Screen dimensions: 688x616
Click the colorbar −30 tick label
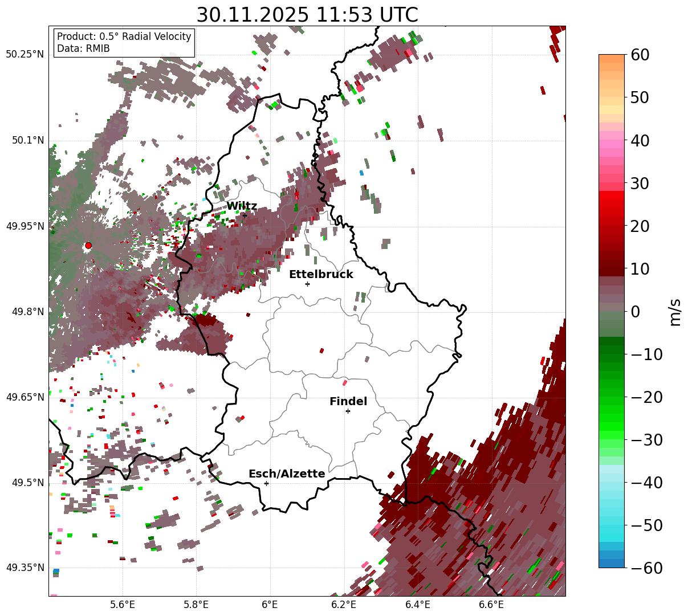(x=646, y=439)
